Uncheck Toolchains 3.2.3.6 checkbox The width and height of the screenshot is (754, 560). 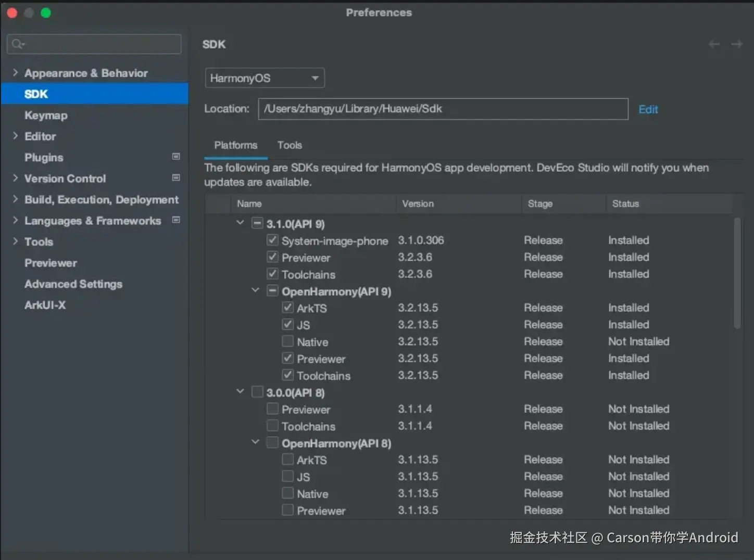coord(272,274)
